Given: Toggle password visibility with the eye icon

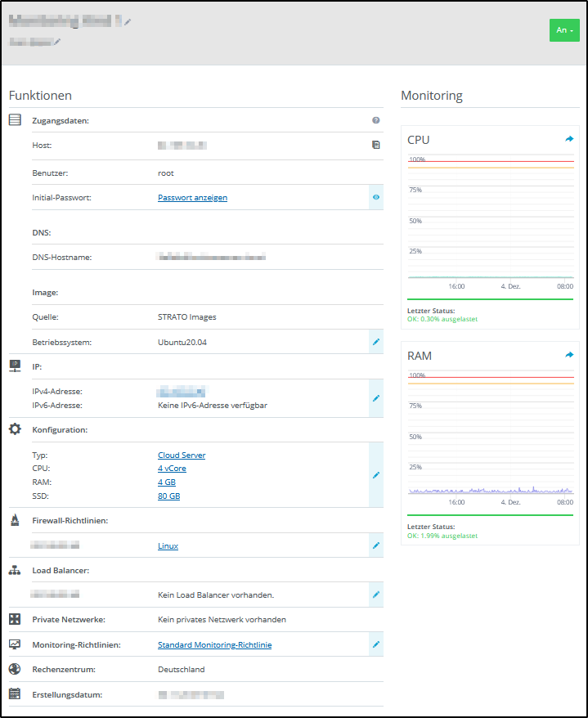Looking at the screenshot, I should point(376,197).
